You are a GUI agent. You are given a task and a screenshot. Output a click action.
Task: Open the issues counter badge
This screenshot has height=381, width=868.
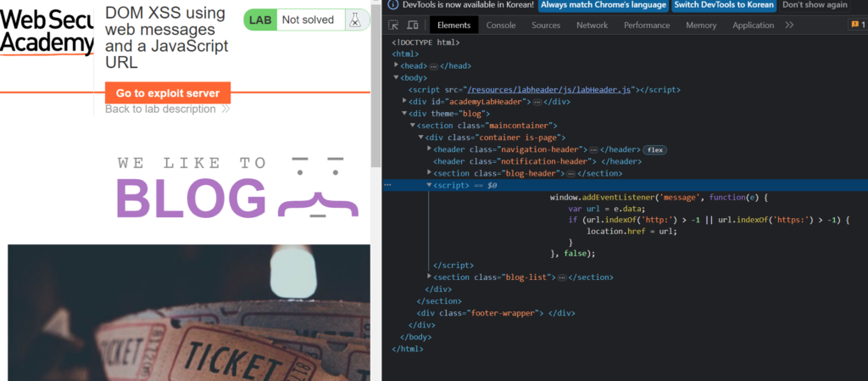[x=857, y=25]
